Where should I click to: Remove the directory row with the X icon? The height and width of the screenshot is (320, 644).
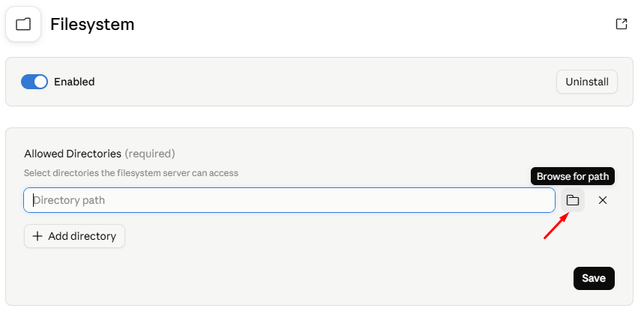[603, 200]
